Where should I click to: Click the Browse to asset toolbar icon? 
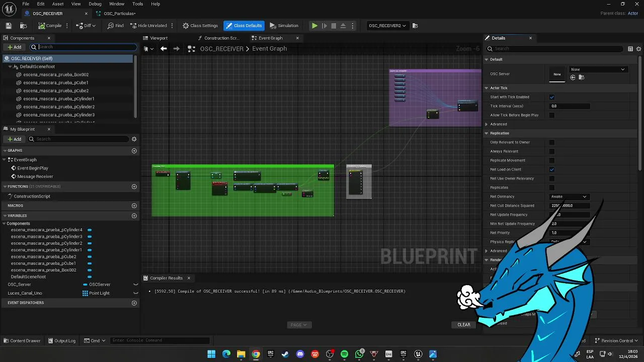[24, 26]
